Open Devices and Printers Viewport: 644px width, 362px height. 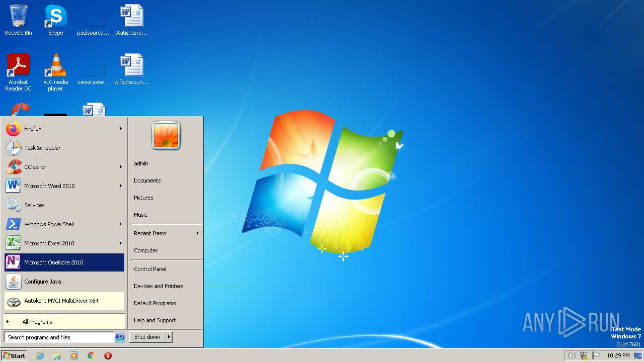pos(166,286)
